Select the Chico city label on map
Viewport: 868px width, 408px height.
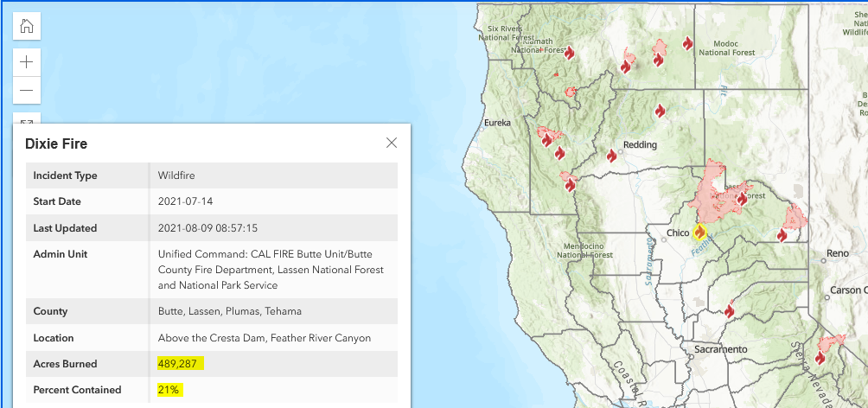[x=678, y=233]
